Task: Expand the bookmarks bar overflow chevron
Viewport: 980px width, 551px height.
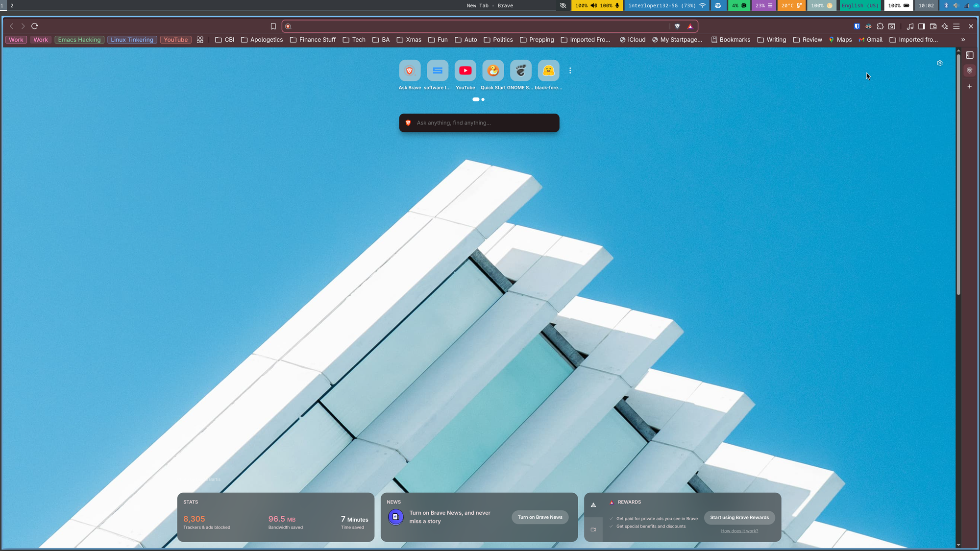Action: (963, 40)
